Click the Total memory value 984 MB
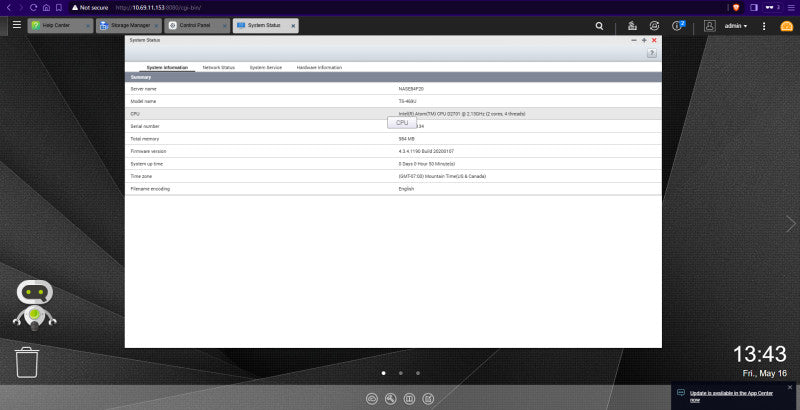The height and width of the screenshot is (410, 800). tap(407, 139)
